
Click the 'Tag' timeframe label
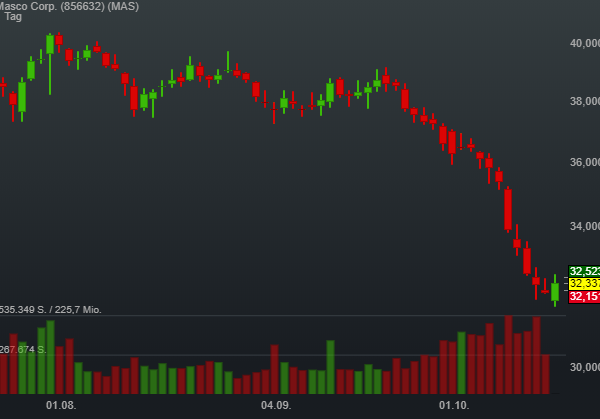click(13, 16)
